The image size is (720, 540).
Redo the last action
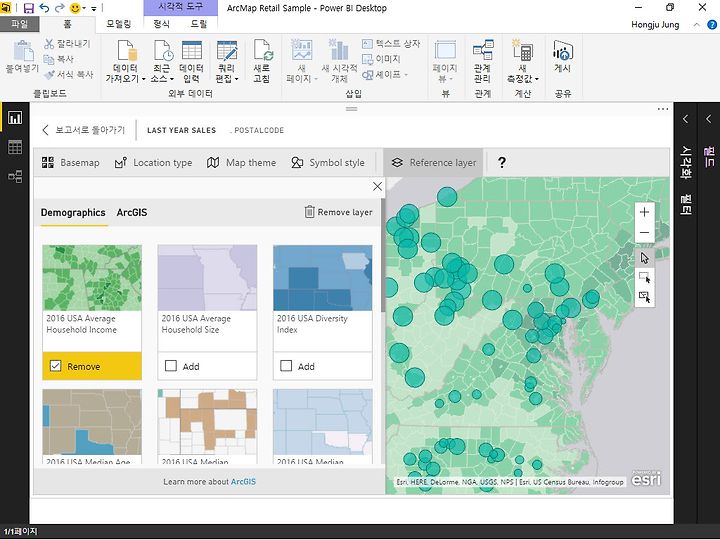tap(60, 8)
